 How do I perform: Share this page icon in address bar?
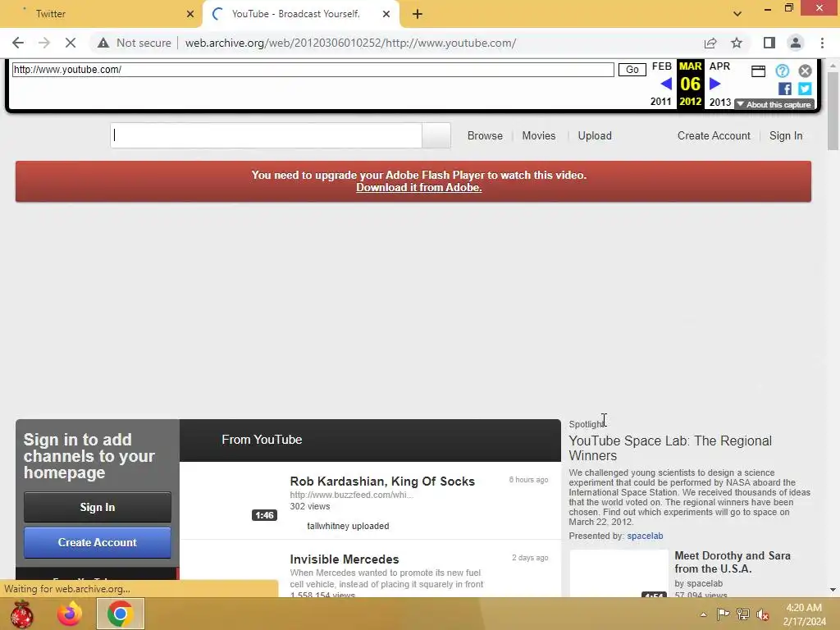(x=710, y=43)
